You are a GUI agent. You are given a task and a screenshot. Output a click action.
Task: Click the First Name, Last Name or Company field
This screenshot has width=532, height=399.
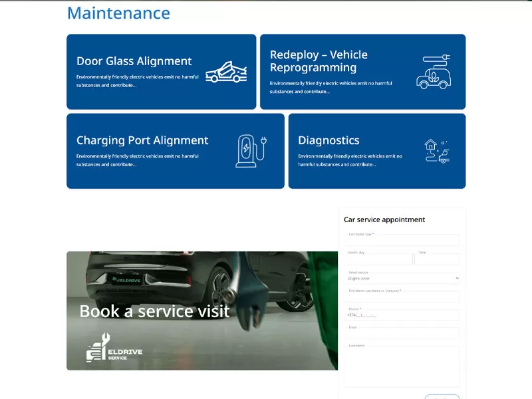click(402, 297)
